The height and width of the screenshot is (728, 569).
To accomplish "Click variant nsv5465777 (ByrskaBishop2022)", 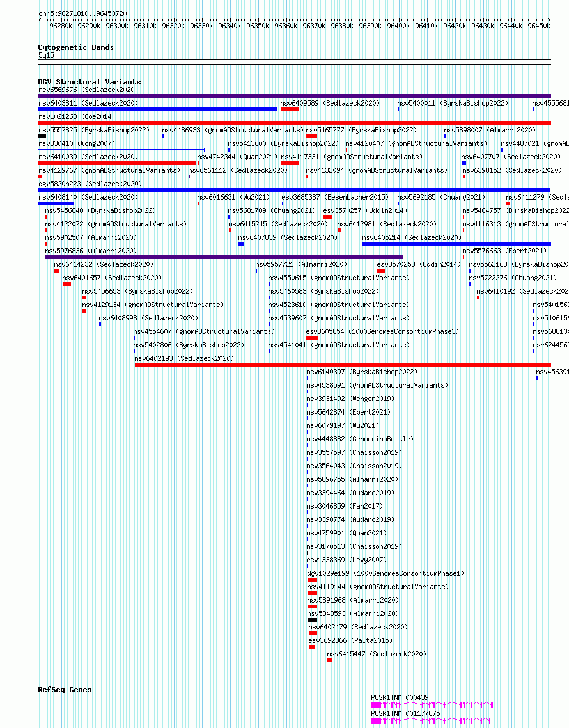I will [x=361, y=130].
